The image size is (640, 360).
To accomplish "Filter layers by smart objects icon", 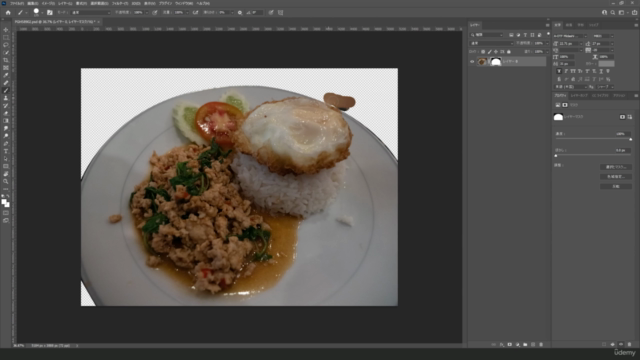I will click(539, 35).
